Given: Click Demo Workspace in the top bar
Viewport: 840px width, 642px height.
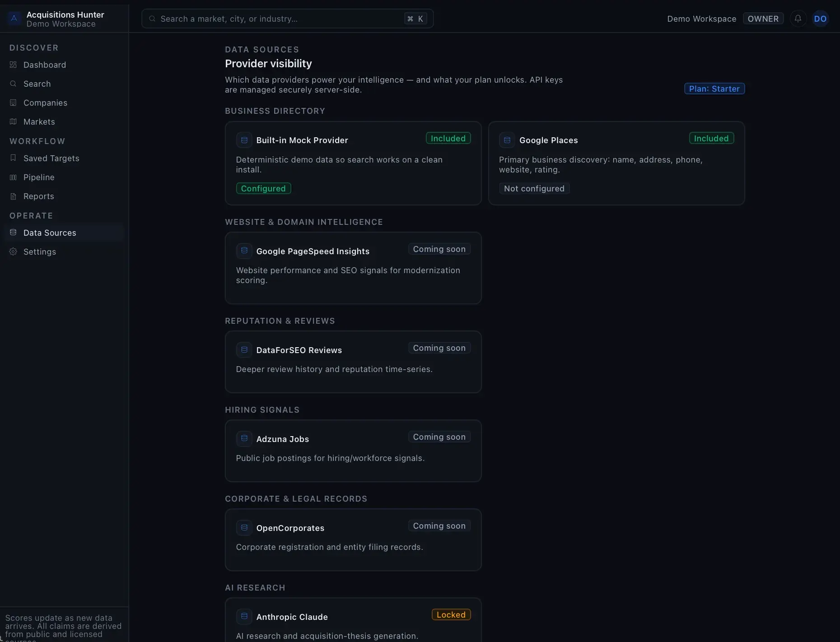Looking at the screenshot, I should (x=701, y=19).
